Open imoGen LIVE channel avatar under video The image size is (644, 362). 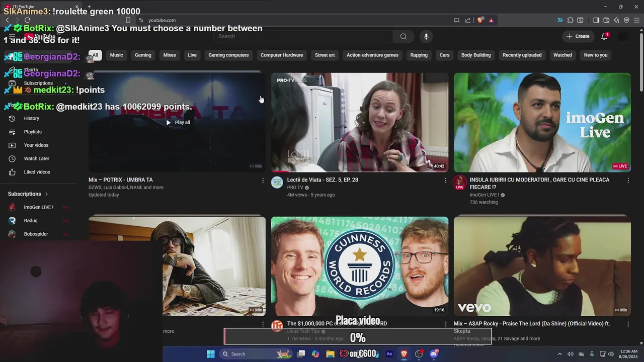coord(459,183)
